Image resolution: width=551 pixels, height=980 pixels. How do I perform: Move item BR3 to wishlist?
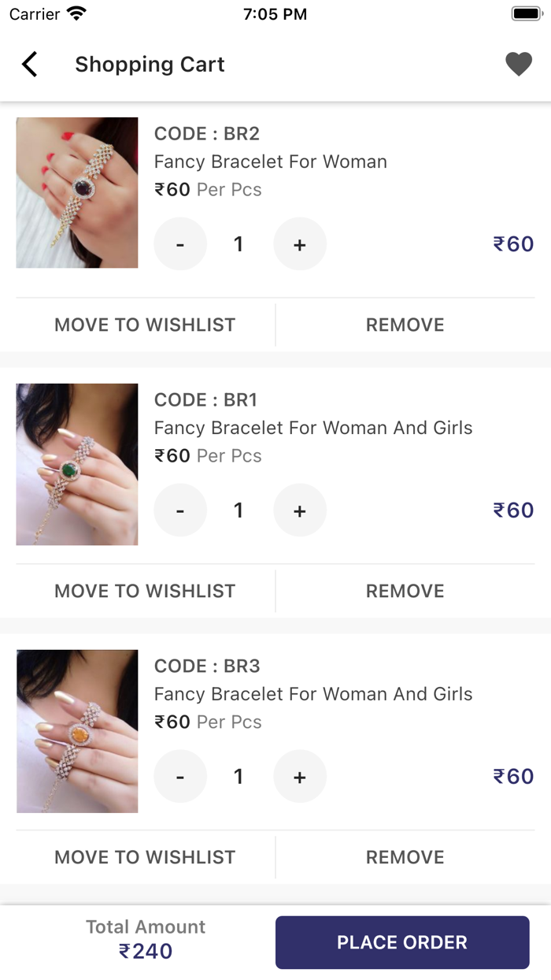coord(145,857)
